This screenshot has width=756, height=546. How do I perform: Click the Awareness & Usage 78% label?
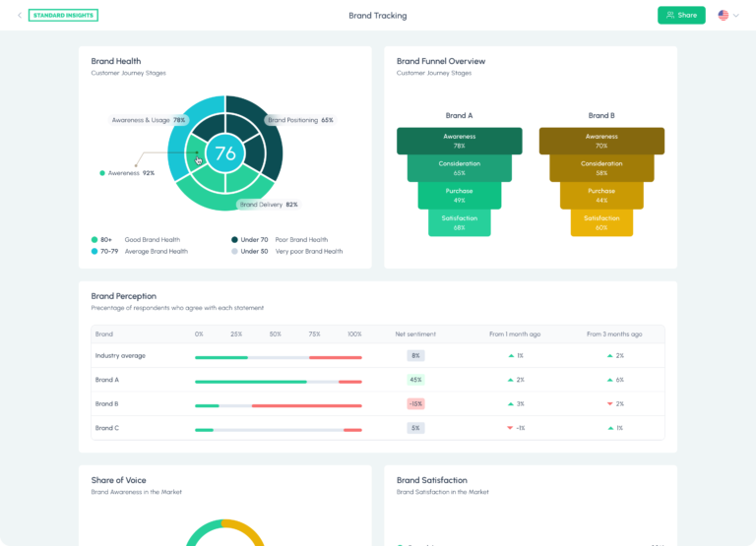coord(149,120)
